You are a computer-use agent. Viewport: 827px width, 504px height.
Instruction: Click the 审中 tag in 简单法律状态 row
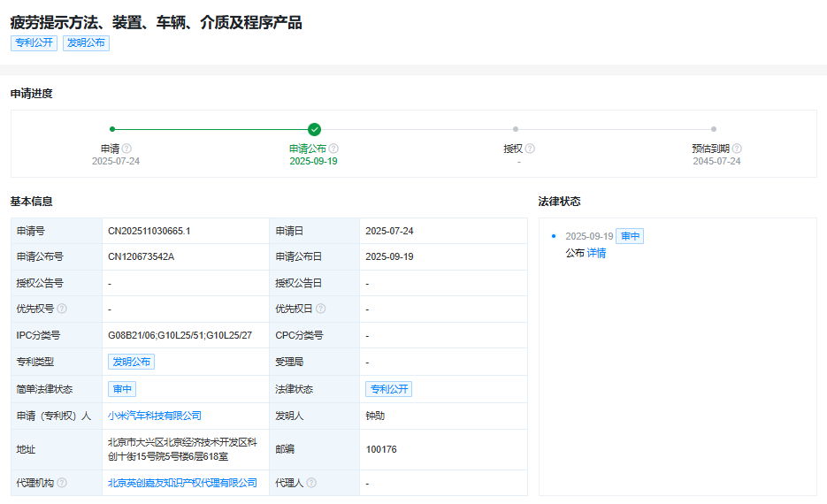click(x=122, y=389)
